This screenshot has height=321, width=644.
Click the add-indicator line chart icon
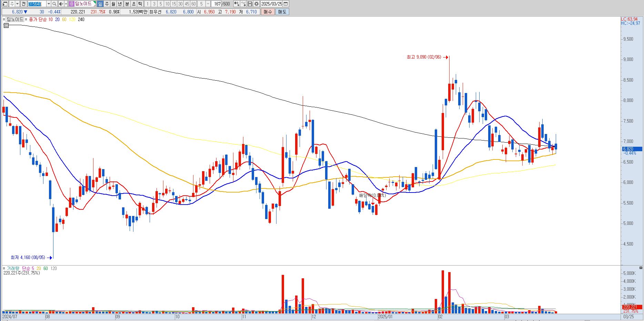pyautogui.click(x=243, y=4)
